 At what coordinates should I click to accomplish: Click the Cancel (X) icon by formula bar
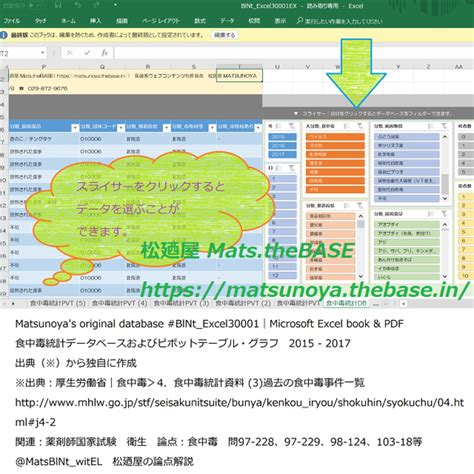point(70,53)
